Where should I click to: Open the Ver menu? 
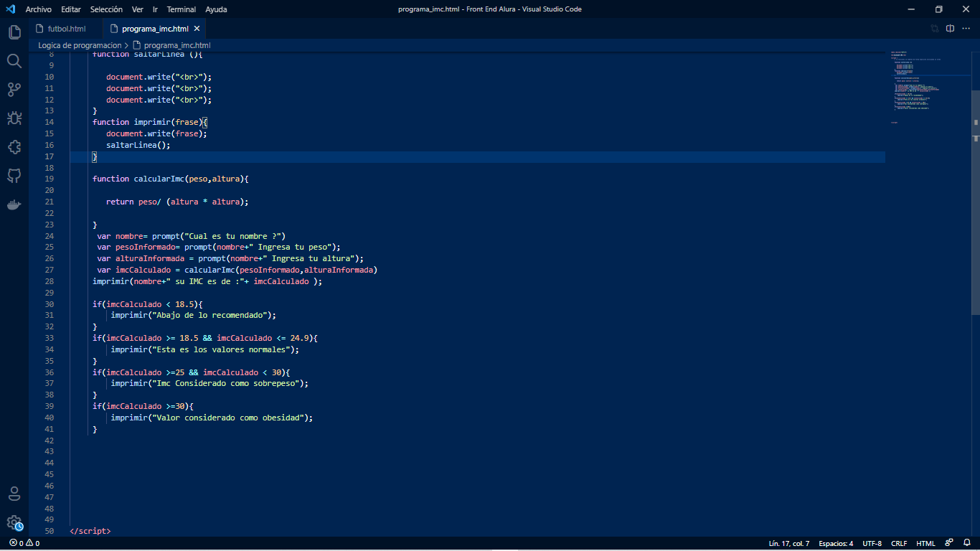[x=138, y=9]
